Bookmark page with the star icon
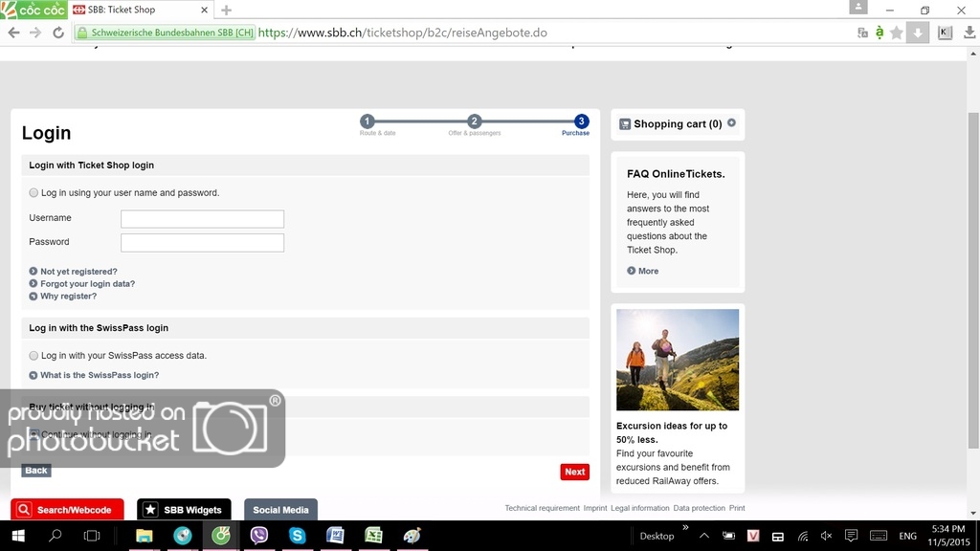 (896, 33)
